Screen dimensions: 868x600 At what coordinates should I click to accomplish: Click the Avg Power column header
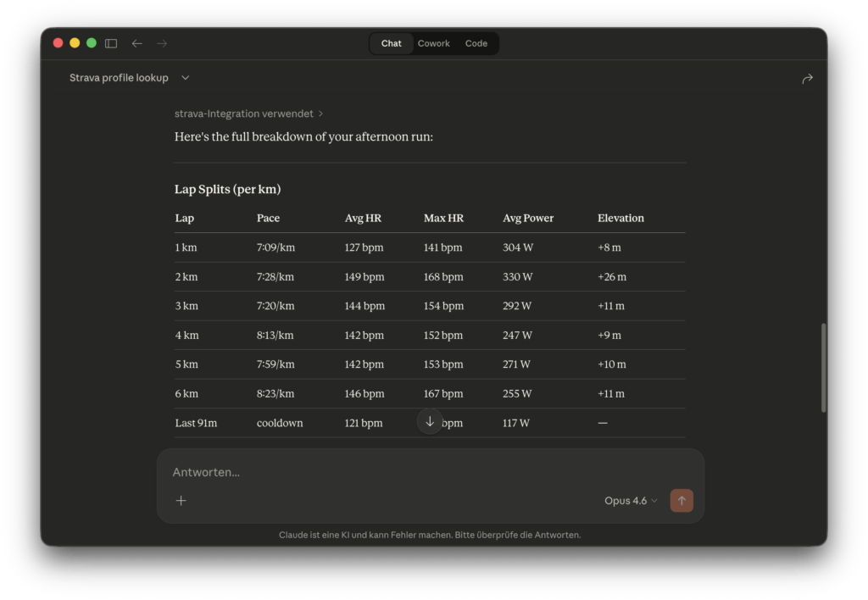[527, 218]
